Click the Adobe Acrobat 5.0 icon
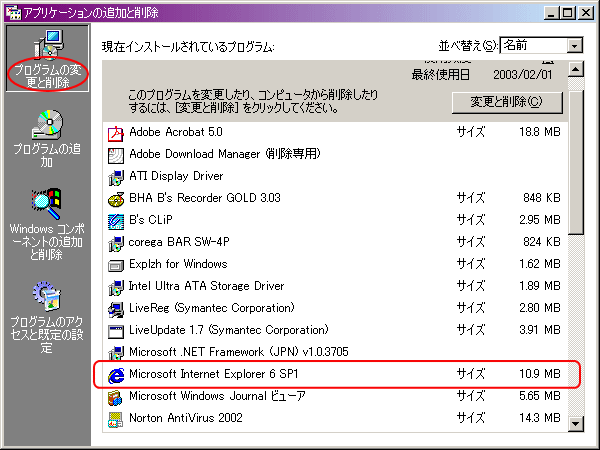Screen dimensions: 600x450 click(x=115, y=132)
